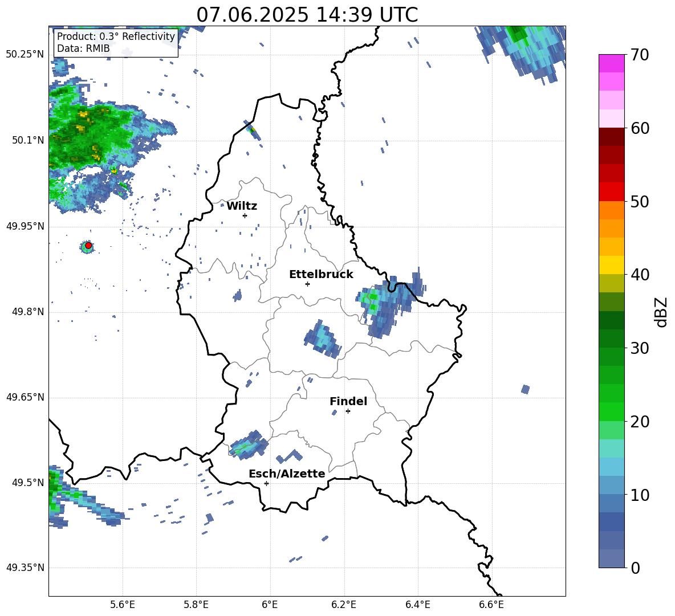This screenshot has width=675, height=616.
Task: Click the 49.65°N latitude label
Action: (x=25, y=397)
